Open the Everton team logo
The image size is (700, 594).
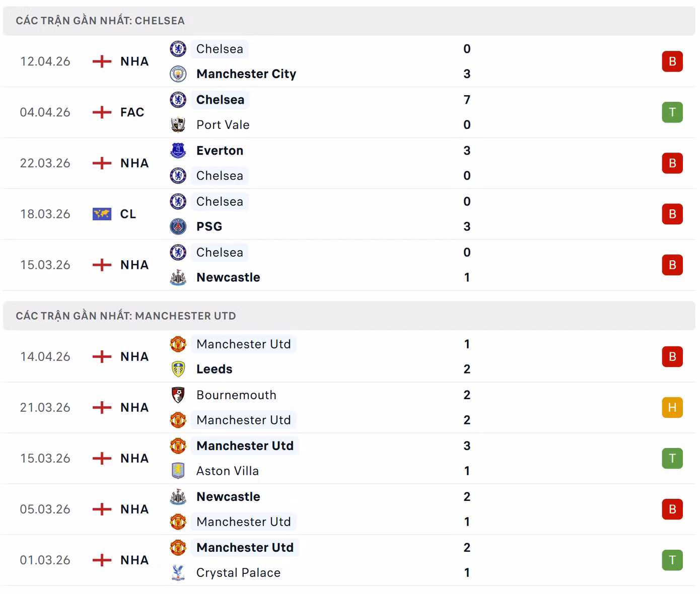(x=179, y=150)
